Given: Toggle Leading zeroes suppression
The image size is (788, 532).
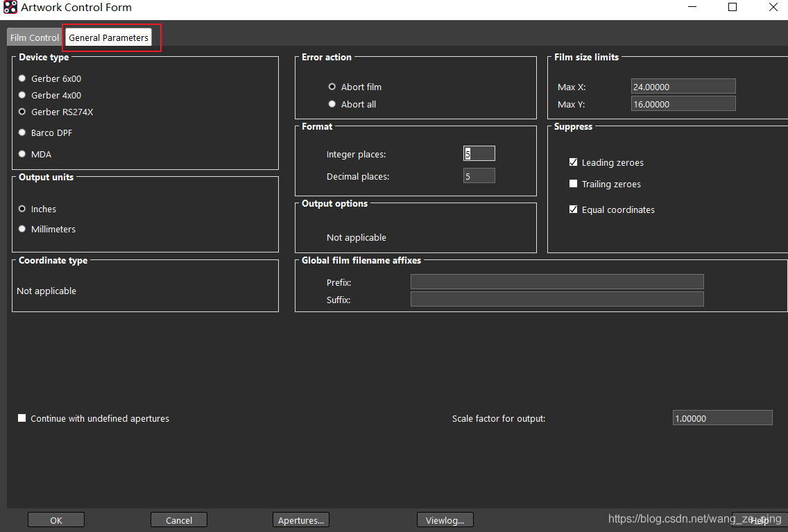Looking at the screenshot, I should 574,162.
